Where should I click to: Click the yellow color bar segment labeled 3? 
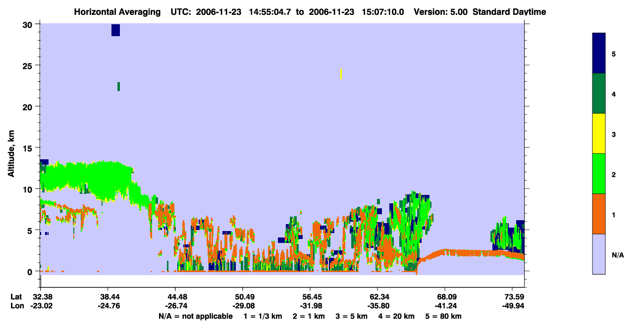pos(599,134)
